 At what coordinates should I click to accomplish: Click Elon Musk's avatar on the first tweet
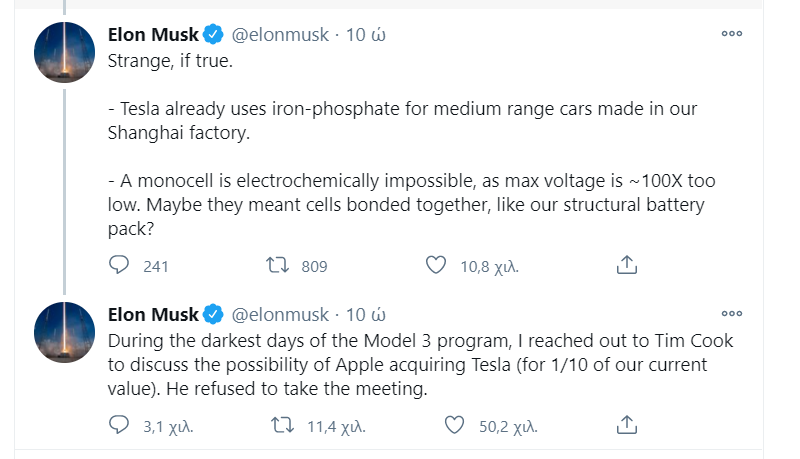click(x=65, y=51)
